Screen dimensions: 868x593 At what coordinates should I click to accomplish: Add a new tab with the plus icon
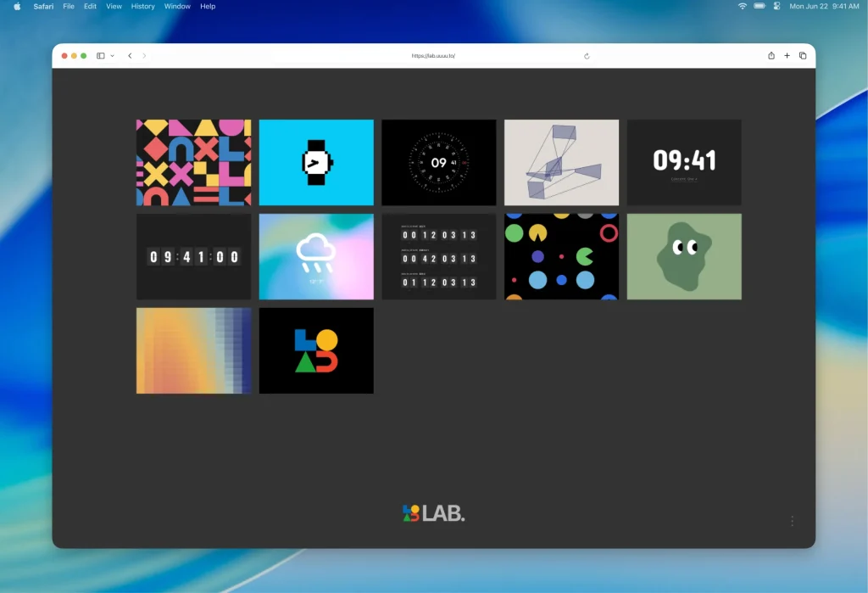(787, 56)
